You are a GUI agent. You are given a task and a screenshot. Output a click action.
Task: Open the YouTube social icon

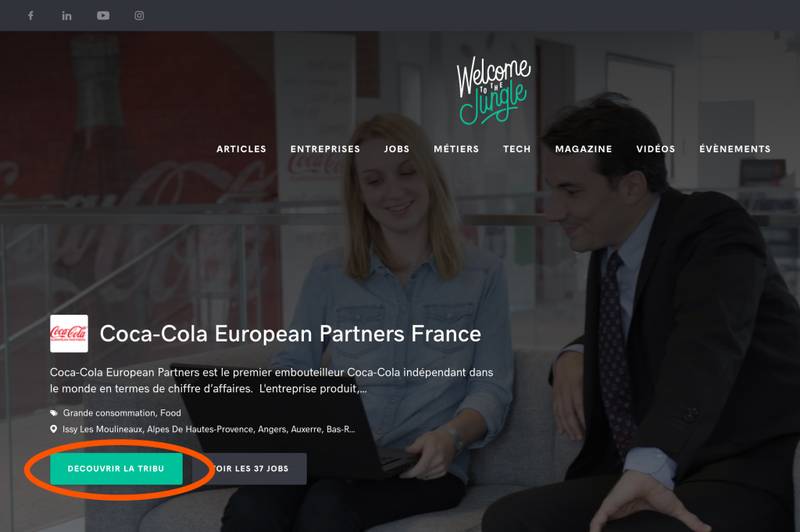(103, 16)
